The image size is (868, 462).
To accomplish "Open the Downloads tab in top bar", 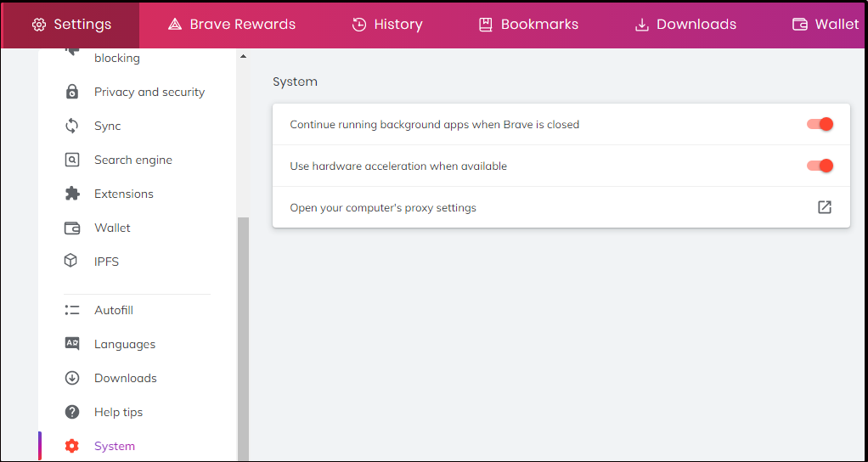I will (685, 25).
